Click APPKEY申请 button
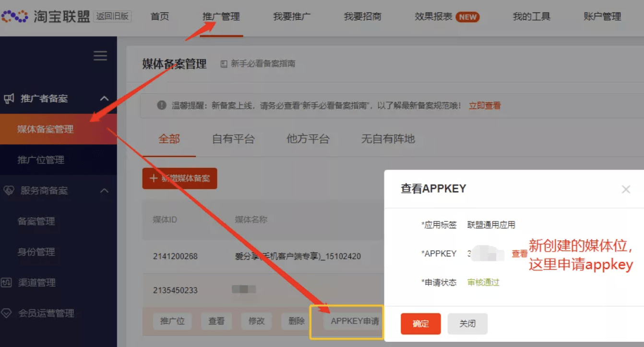 (x=355, y=321)
